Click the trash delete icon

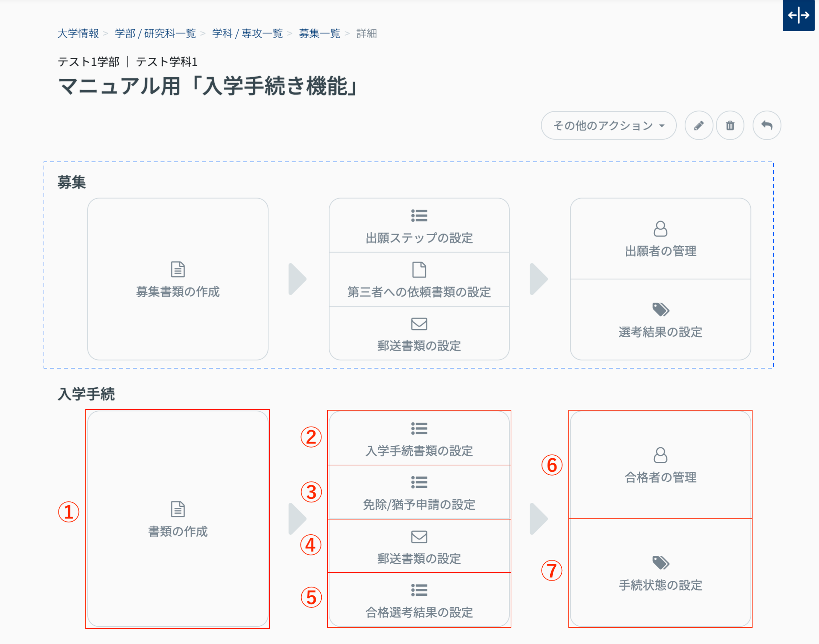(x=730, y=126)
